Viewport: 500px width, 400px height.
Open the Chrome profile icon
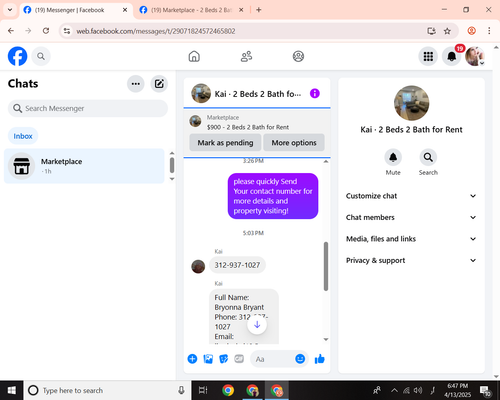pos(471,31)
